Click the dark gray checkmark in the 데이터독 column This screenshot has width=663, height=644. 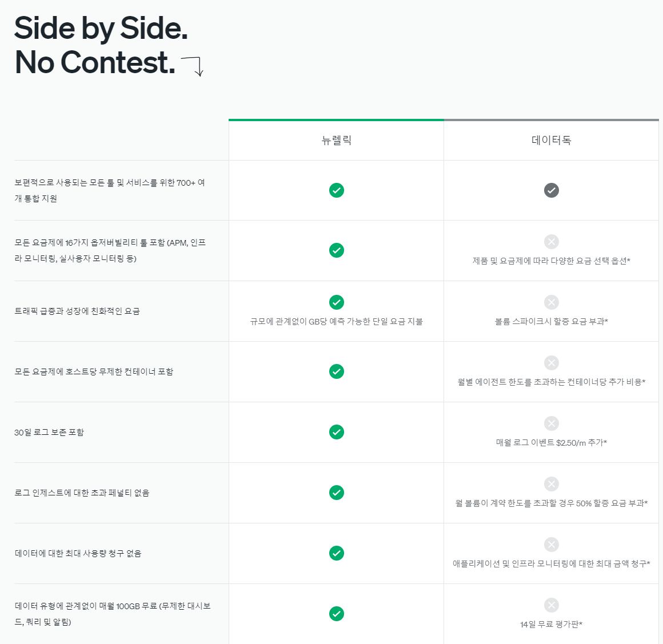point(552,190)
